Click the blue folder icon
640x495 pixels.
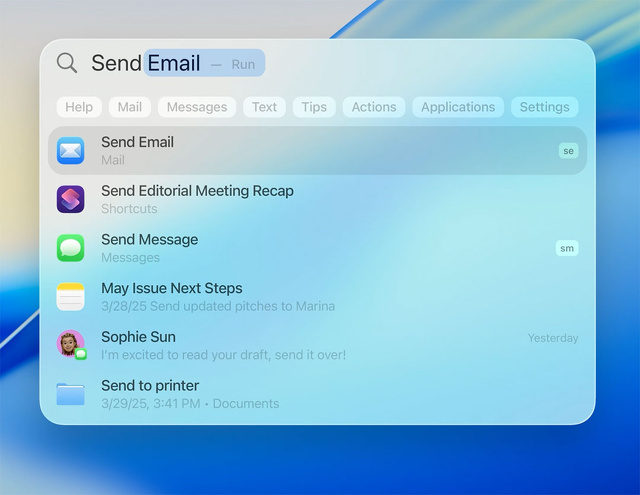71,394
